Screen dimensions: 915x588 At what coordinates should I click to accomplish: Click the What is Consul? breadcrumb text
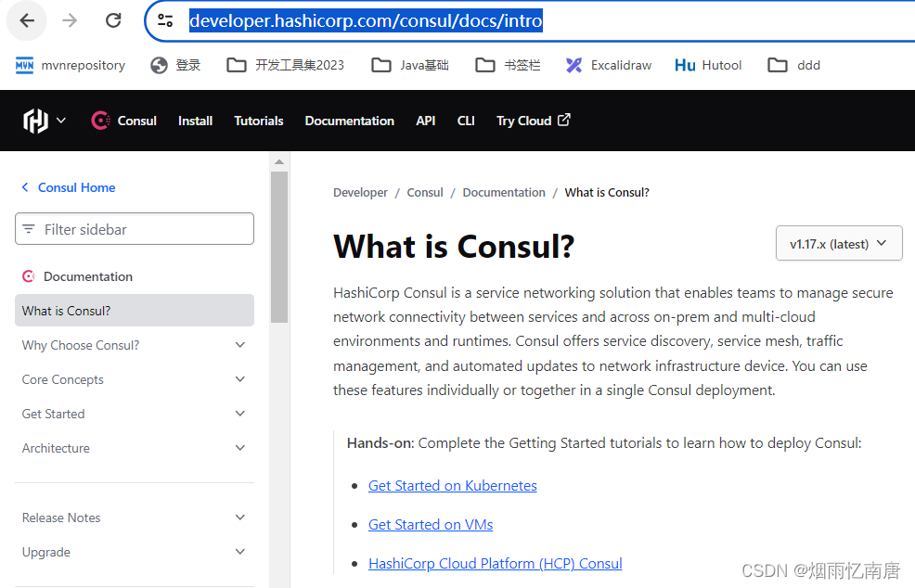pyautogui.click(x=606, y=193)
